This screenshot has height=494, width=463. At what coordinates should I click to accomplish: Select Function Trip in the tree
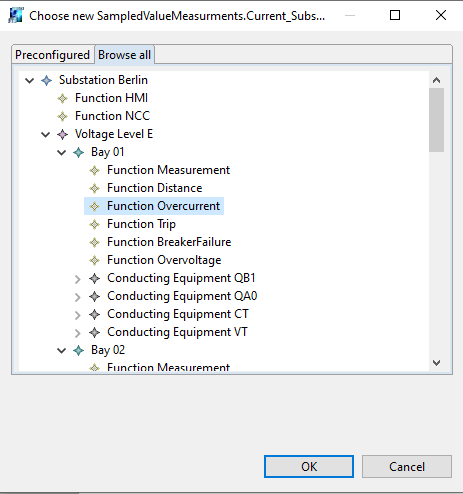click(x=141, y=224)
